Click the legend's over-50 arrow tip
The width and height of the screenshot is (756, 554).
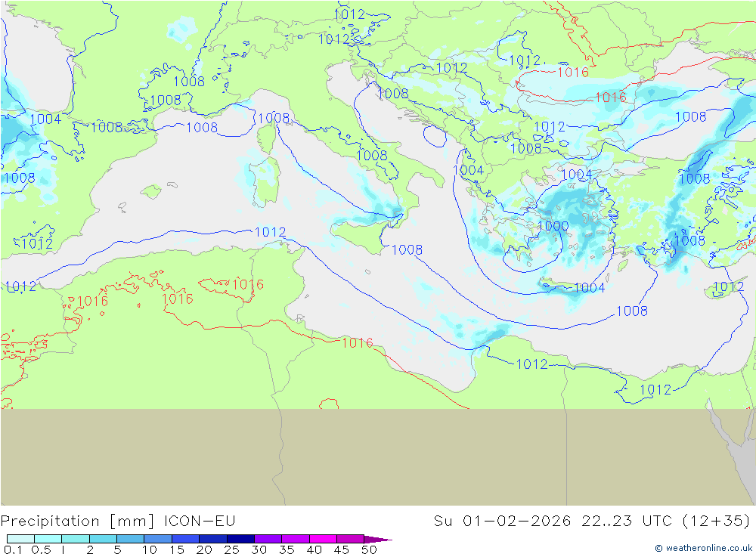point(379,539)
